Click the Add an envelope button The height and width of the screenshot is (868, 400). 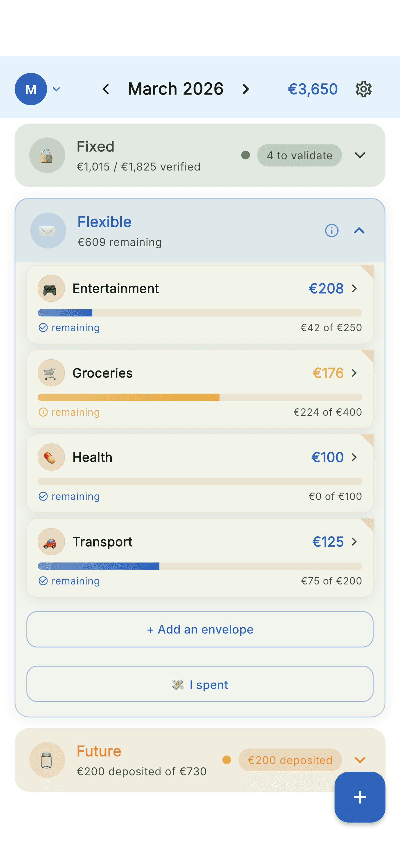click(200, 629)
